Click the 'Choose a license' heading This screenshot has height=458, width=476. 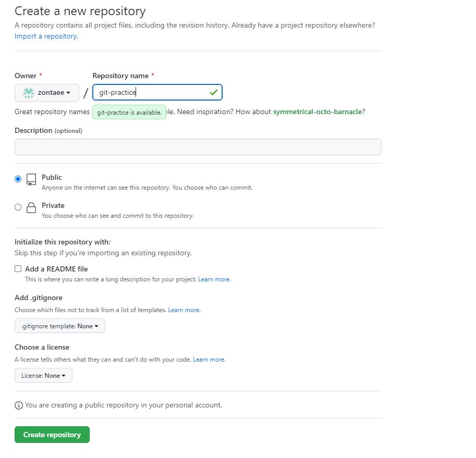click(42, 347)
